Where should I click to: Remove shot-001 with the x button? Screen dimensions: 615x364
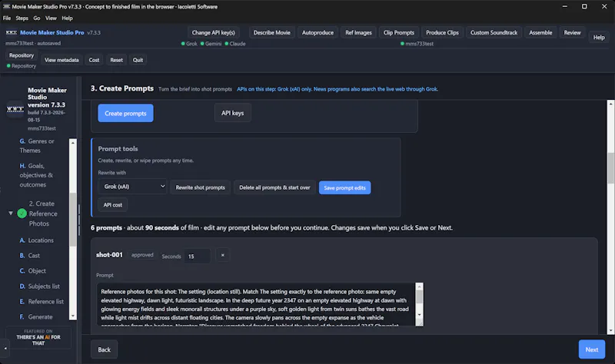tap(222, 256)
